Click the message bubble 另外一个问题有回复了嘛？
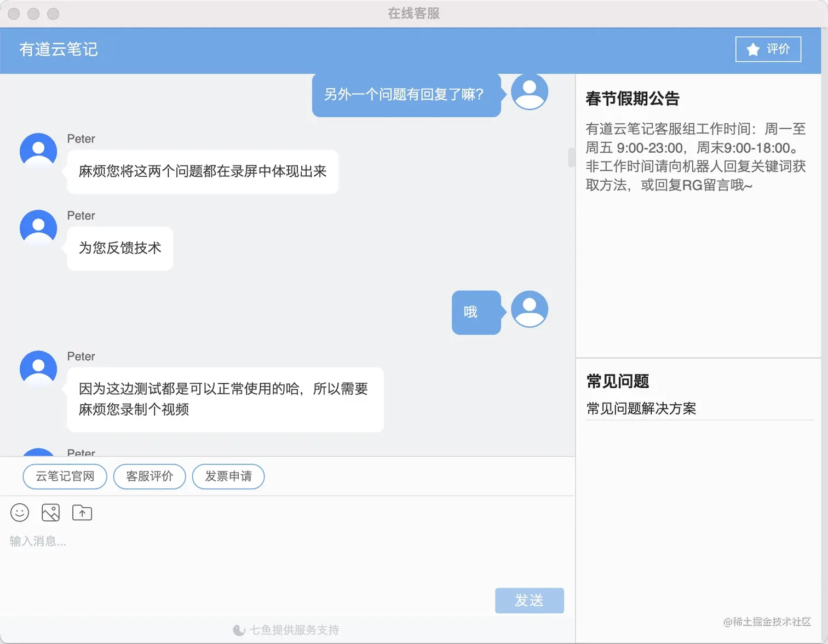Viewport: 828px width, 644px height. click(x=406, y=95)
